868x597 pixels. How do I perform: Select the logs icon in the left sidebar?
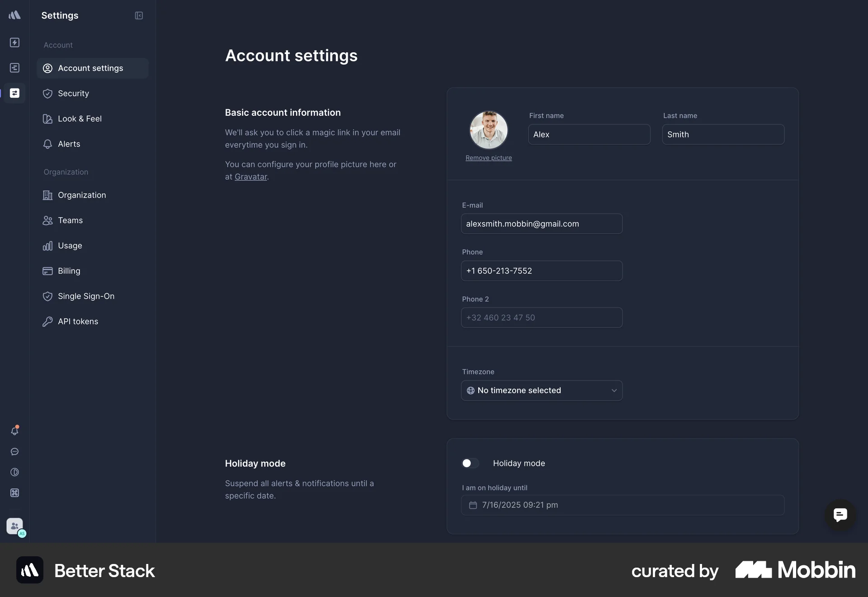tap(15, 67)
